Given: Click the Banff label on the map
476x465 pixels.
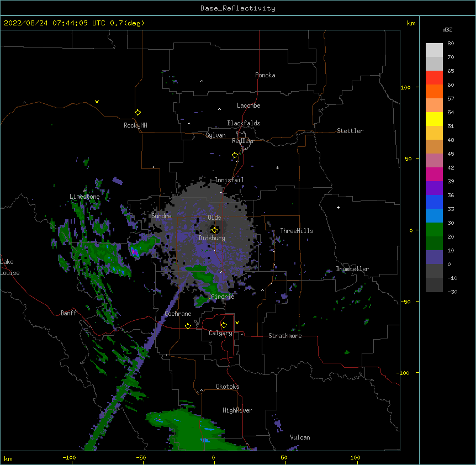Looking at the screenshot, I should tap(68, 313).
